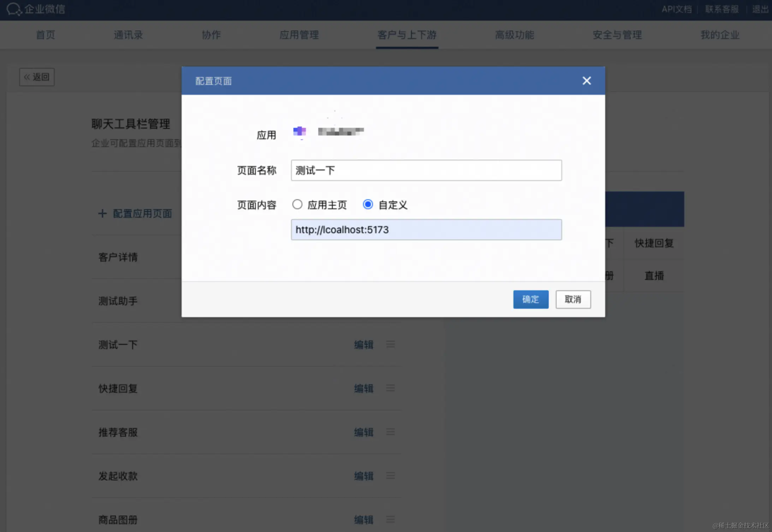Click drag handle icon for 测试一下 row
This screenshot has height=532, width=772.
tap(390, 344)
